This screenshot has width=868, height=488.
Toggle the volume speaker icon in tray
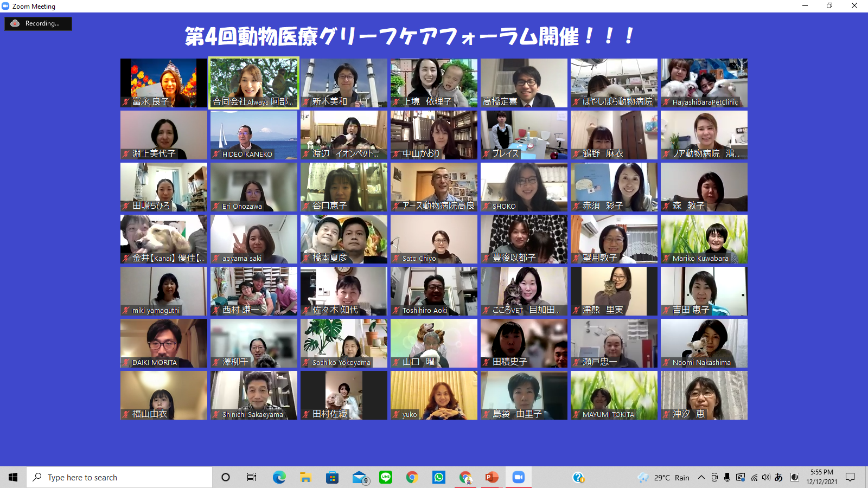point(765,477)
